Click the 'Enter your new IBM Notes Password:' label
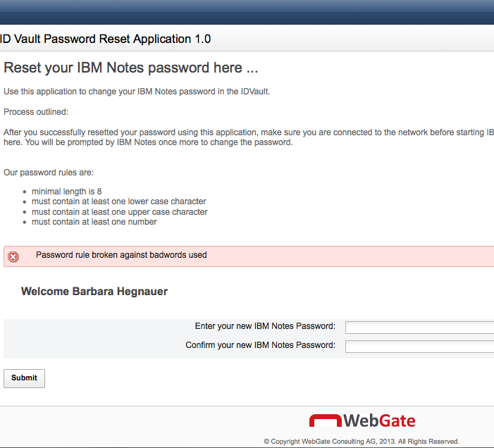Screen dimensions: 494x448 [265, 326]
